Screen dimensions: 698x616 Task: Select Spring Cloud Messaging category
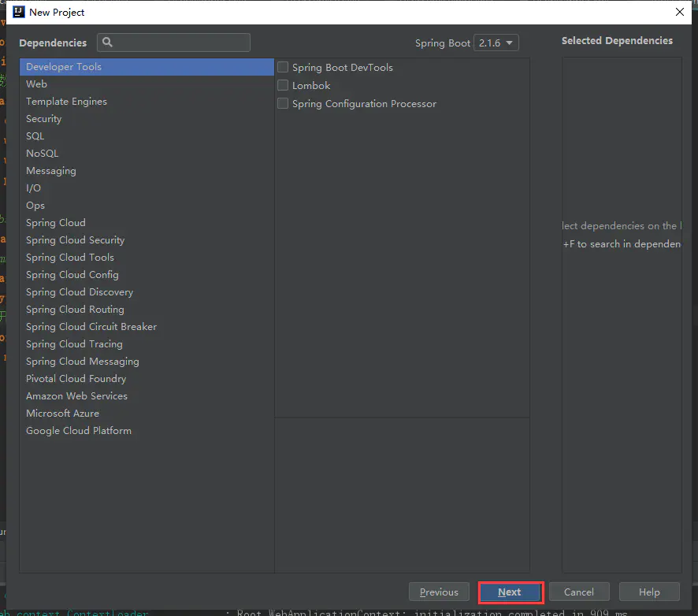[147, 362]
